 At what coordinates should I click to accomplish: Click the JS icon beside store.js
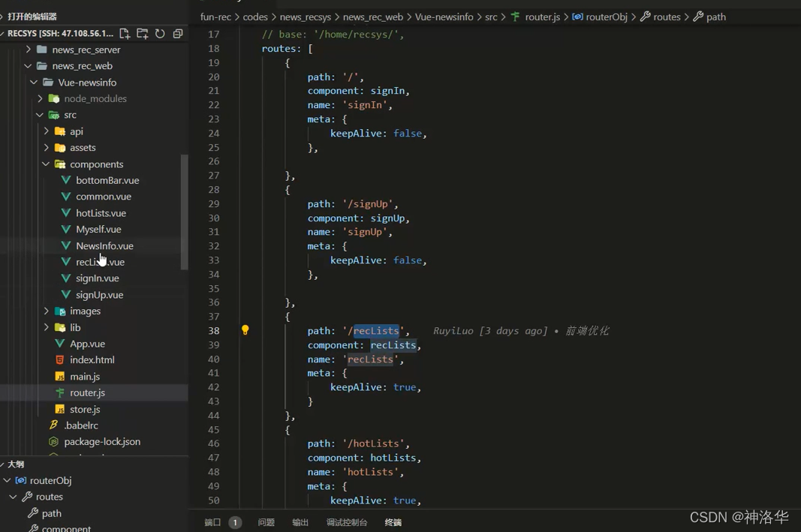[x=60, y=410]
